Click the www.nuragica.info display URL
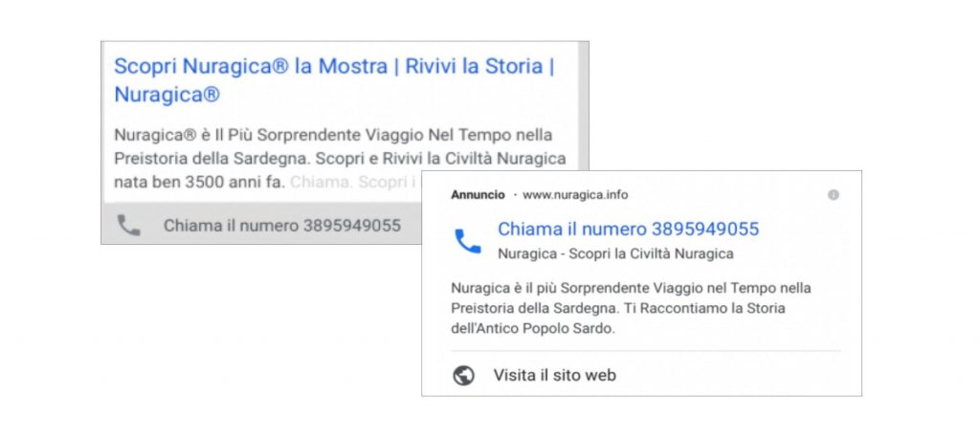This screenshot has height=440, width=980. 575,195
